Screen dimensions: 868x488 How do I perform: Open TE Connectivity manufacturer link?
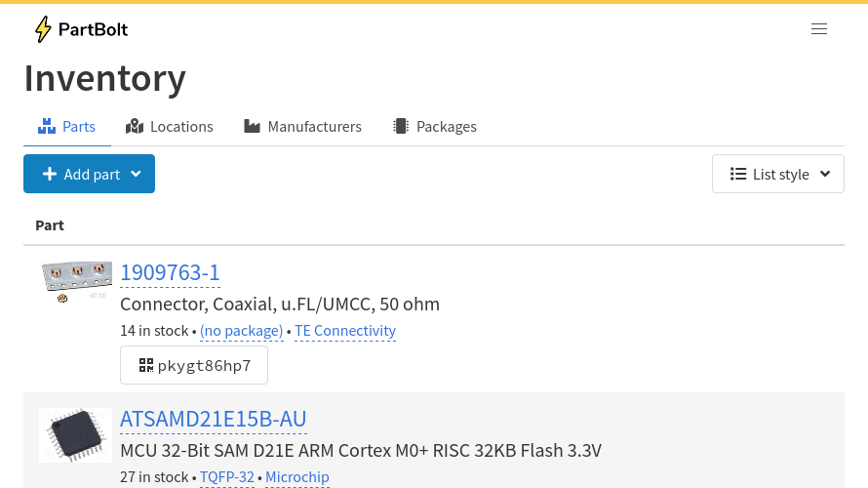(x=345, y=331)
